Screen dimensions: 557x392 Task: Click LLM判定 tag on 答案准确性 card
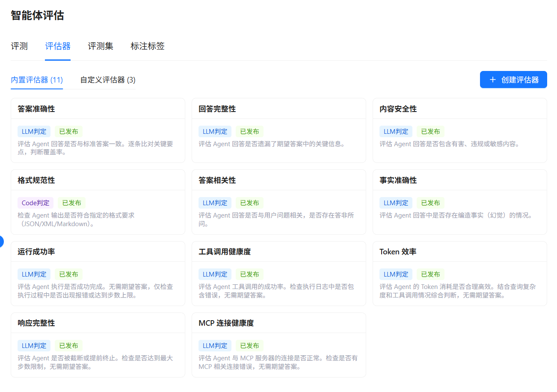click(x=34, y=131)
